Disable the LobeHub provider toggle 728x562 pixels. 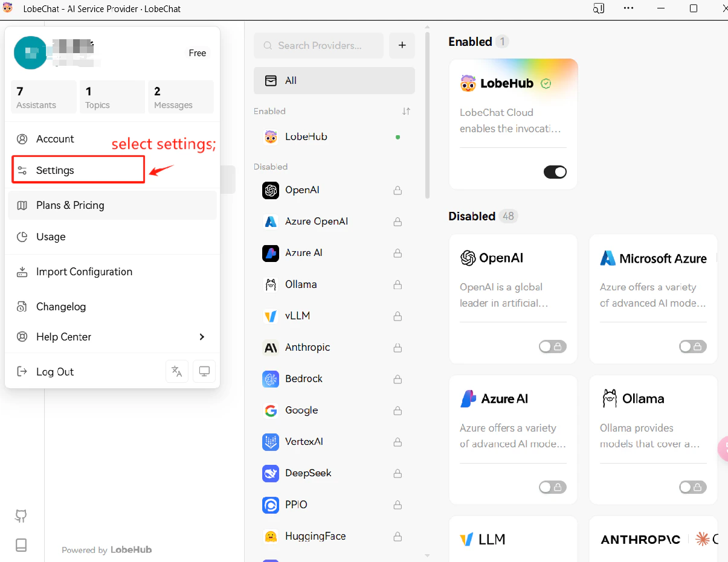555,172
